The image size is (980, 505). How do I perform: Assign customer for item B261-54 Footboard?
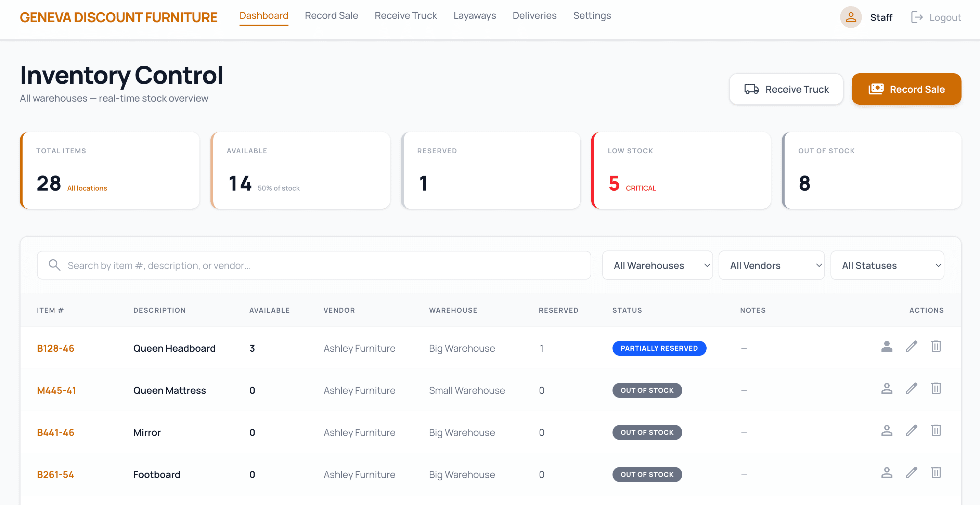tap(887, 473)
